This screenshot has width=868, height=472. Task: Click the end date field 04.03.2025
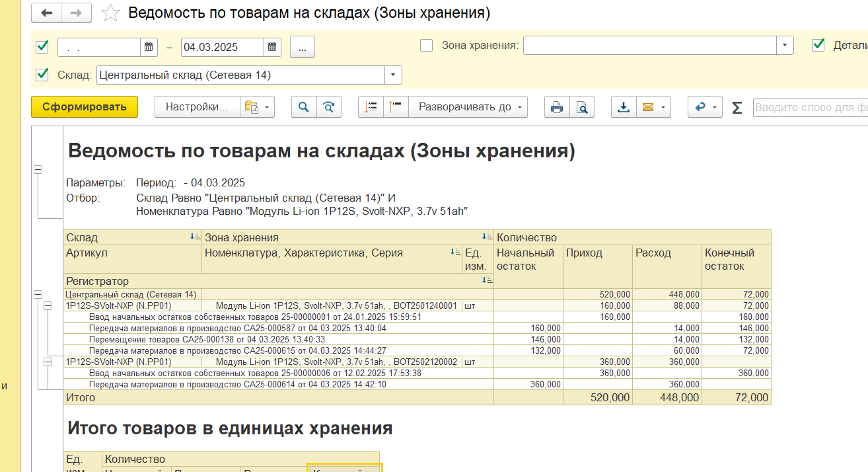pyautogui.click(x=223, y=47)
